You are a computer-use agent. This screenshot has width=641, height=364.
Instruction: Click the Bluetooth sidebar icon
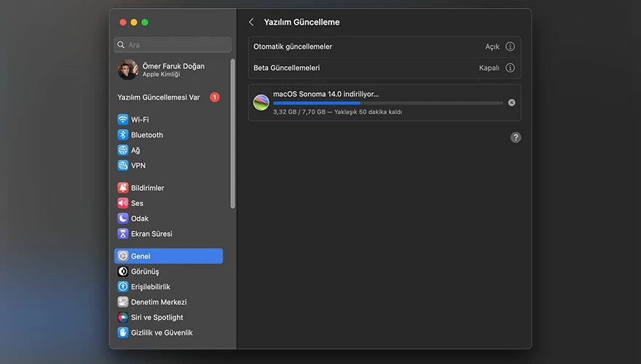(x=122, y=135)
